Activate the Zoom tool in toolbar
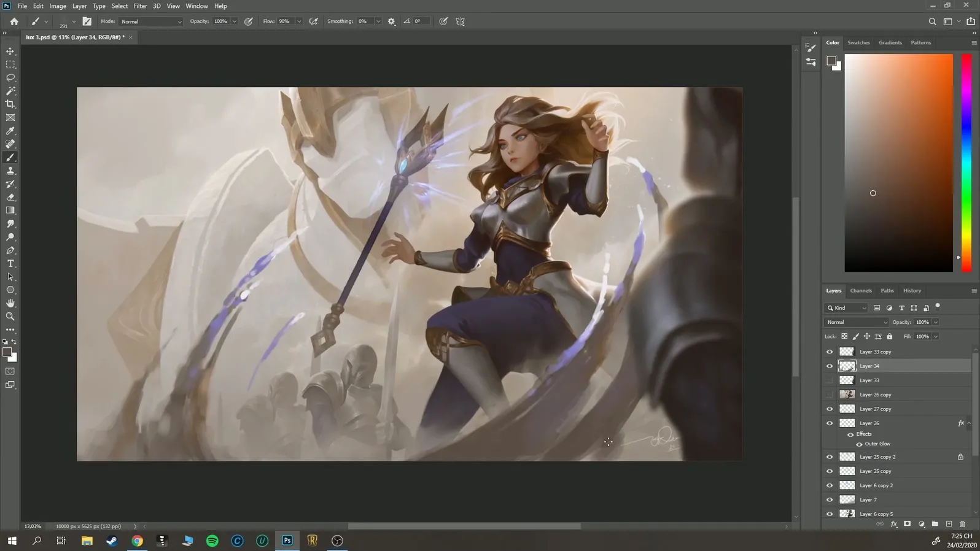 [x=10, y=317]
